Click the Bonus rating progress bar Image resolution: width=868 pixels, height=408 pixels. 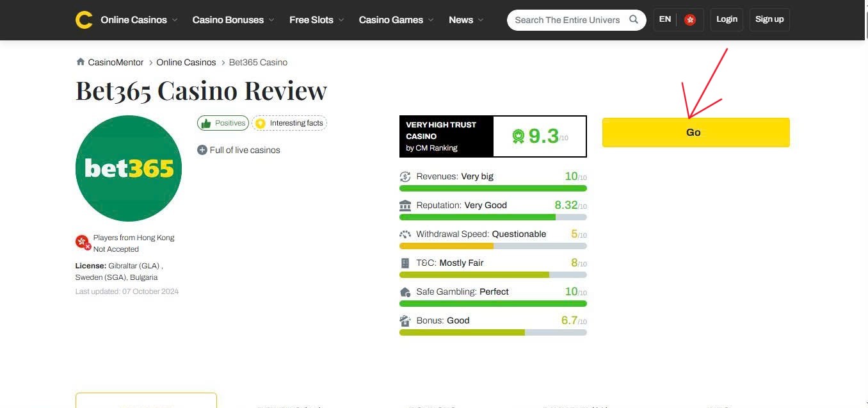[x=493, y=332]
